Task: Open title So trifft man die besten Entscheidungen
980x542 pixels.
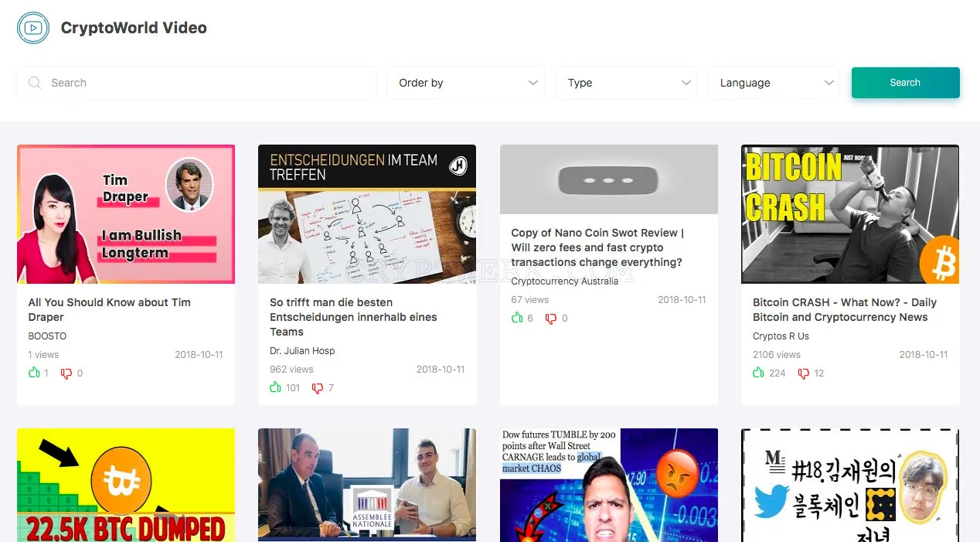Action: tap(353, 317)
